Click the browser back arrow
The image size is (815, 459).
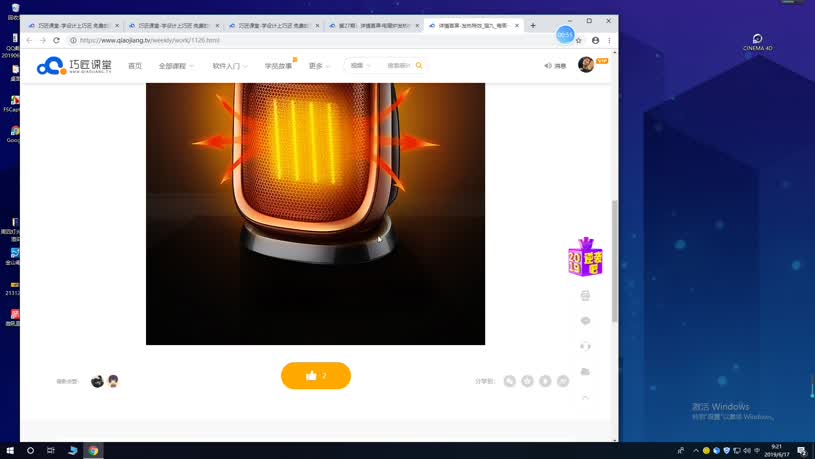tap(29, 40)
